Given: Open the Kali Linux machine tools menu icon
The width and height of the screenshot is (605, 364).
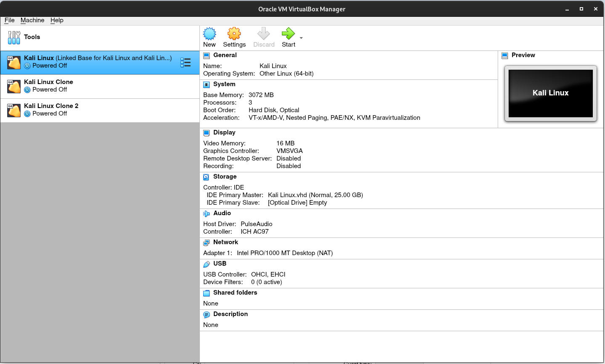Looking at the screenshot, I should [x=186, y=63].
